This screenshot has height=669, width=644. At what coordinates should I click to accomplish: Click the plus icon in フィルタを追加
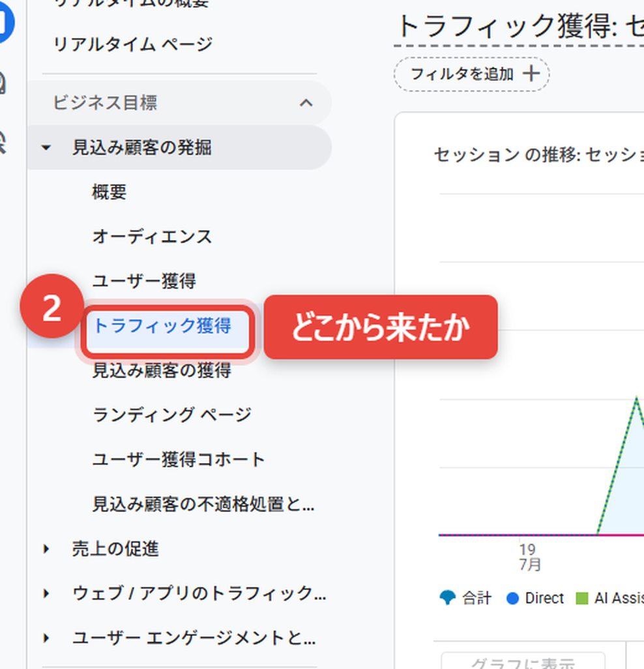531,74
